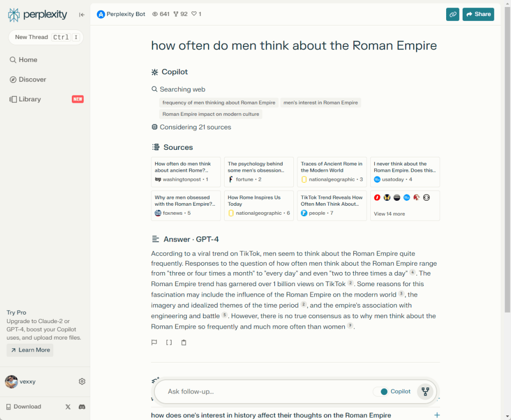
Task: Open Perplexity Bot profile
Action: click(121, 14)
